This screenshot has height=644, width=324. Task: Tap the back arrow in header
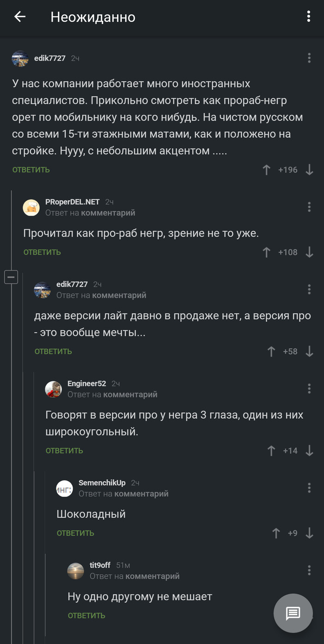point(19,17)
